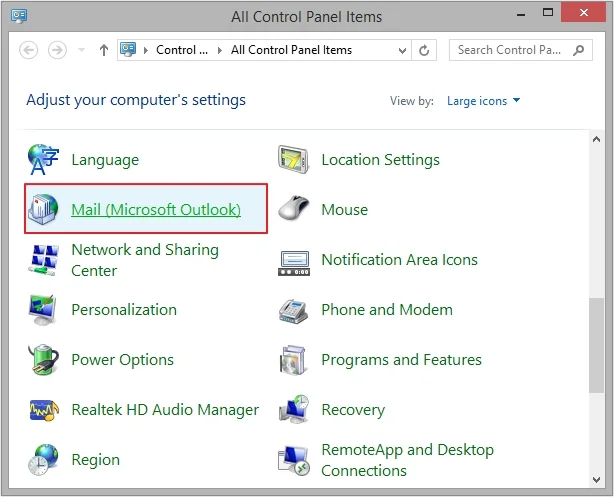Open the recent locations dropdown arrow
This screenshot has width=614, height=497.
click(81, 50)
